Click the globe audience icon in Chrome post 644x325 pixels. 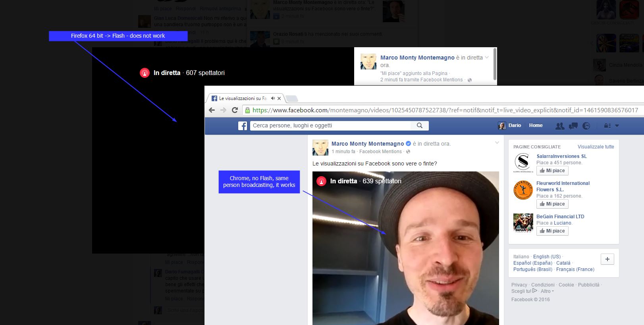408,152
